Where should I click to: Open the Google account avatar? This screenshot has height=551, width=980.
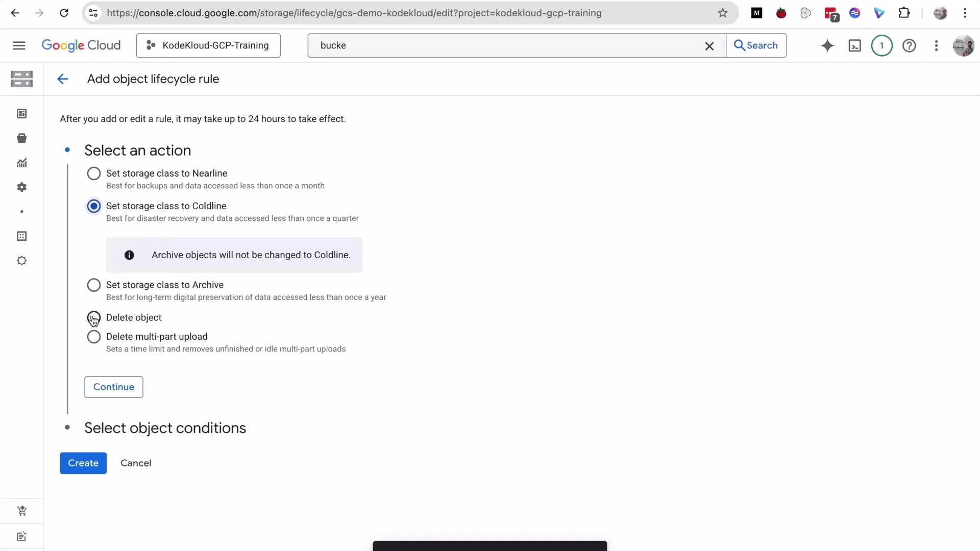pyautogui.click(x=963, y=45)
